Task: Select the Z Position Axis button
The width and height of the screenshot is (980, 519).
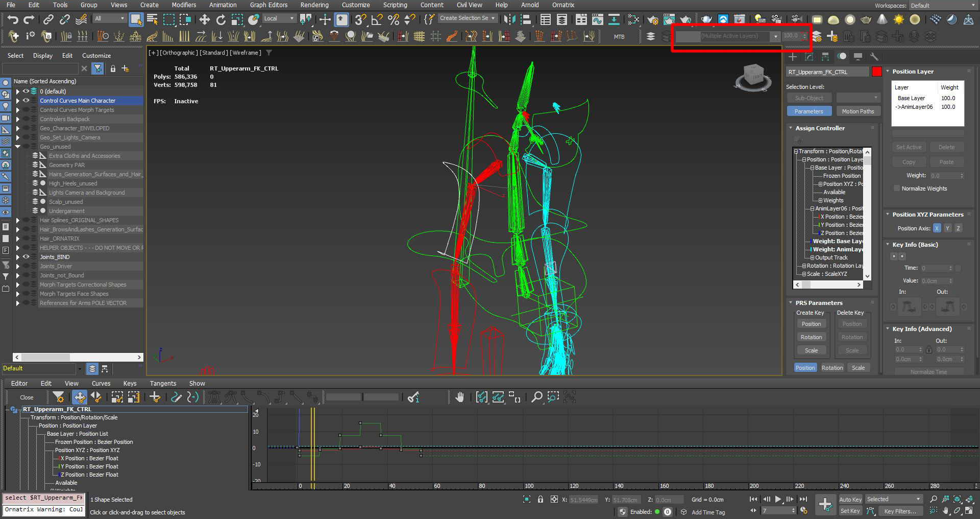Action: (x=958, y=228)
